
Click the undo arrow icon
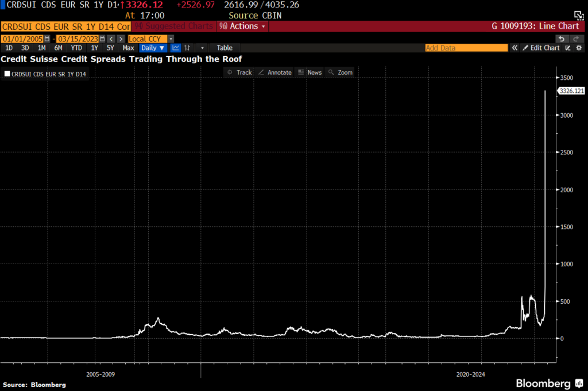click(x=562, y=38)
